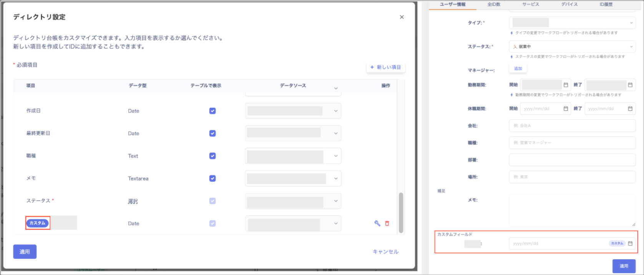This screenshot has width=644, height=275.
Task: Toggle テーブルで表示 checkbox for 職種
Action: pos(212,156)
